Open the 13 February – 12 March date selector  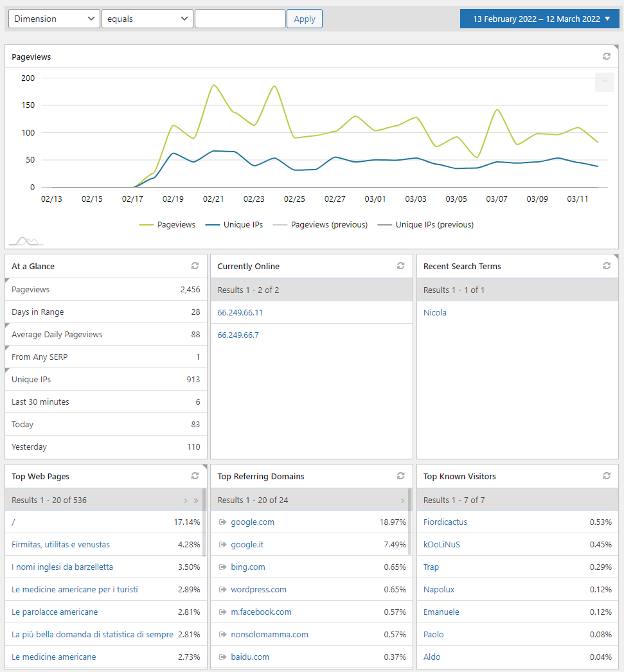[539, 19]
